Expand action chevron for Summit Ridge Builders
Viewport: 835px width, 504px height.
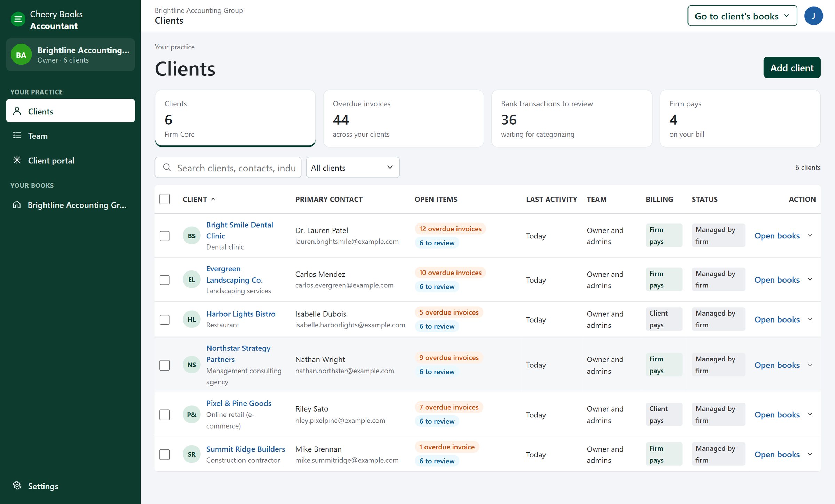[x=810, y=454]
